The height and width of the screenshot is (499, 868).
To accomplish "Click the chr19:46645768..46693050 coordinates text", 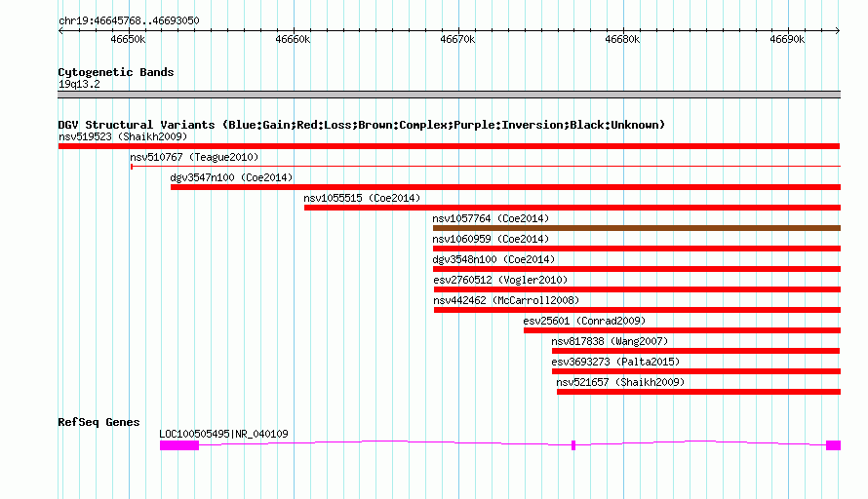I will tap(129, 21).
